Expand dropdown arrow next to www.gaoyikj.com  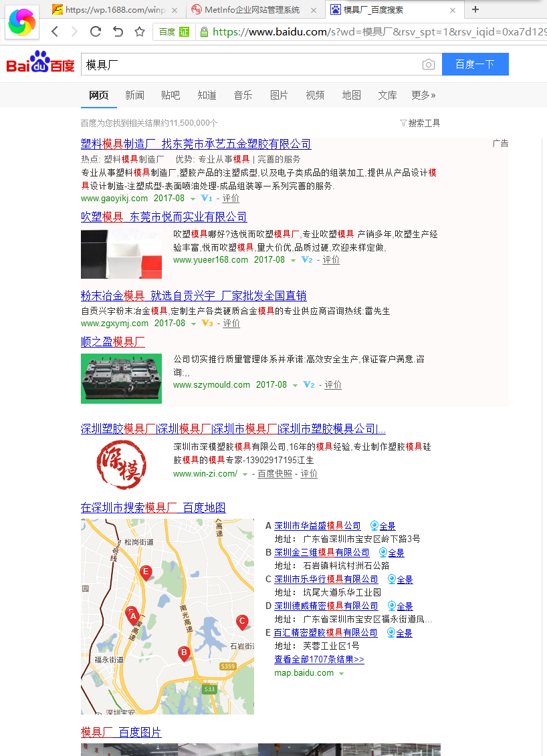tap(193, 199)
